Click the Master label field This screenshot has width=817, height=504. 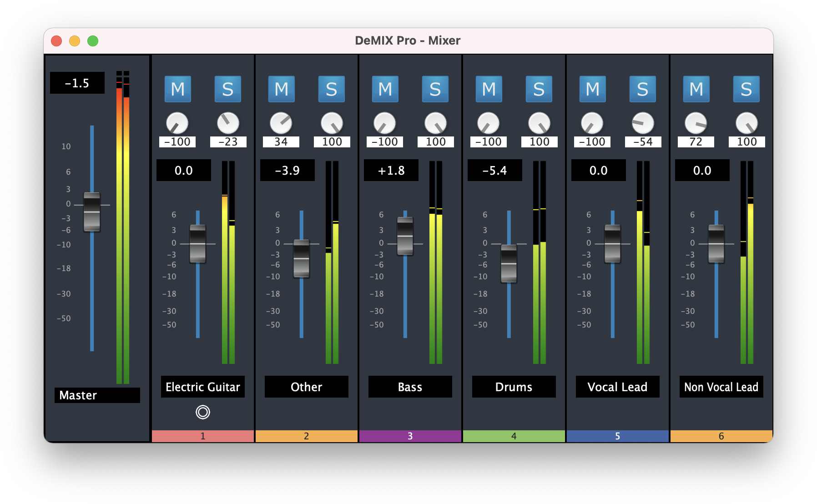pos(96,395)
